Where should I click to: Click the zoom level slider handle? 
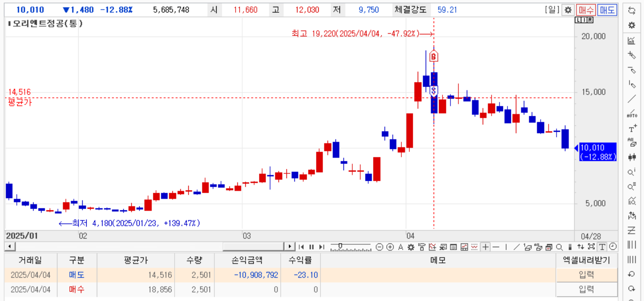click(x=340, y=245)
